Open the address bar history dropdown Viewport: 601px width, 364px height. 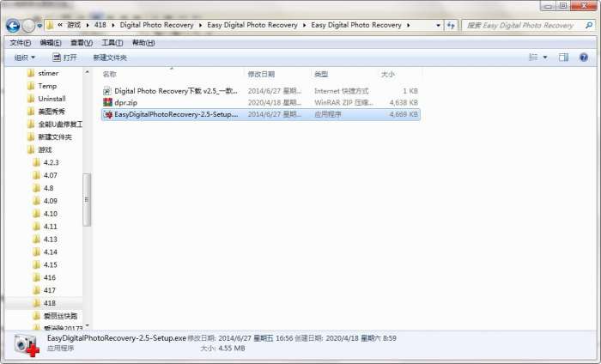[438, 26]
